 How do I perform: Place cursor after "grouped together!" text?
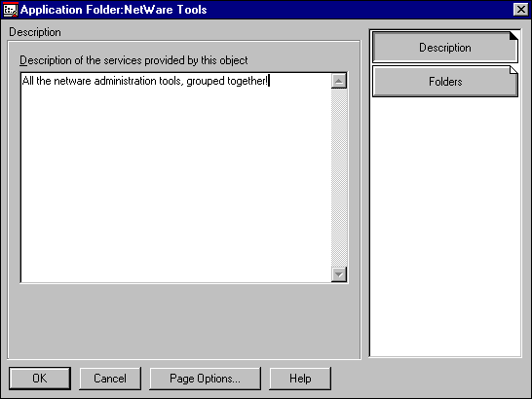(269, 81)
